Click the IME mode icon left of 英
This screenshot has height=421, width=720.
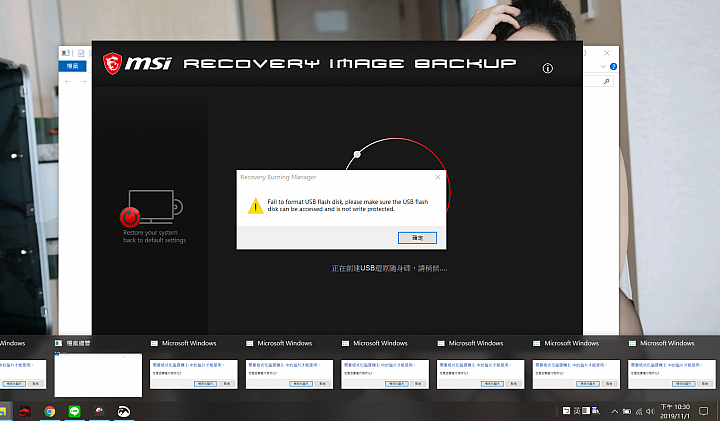[x=567, y=411]
